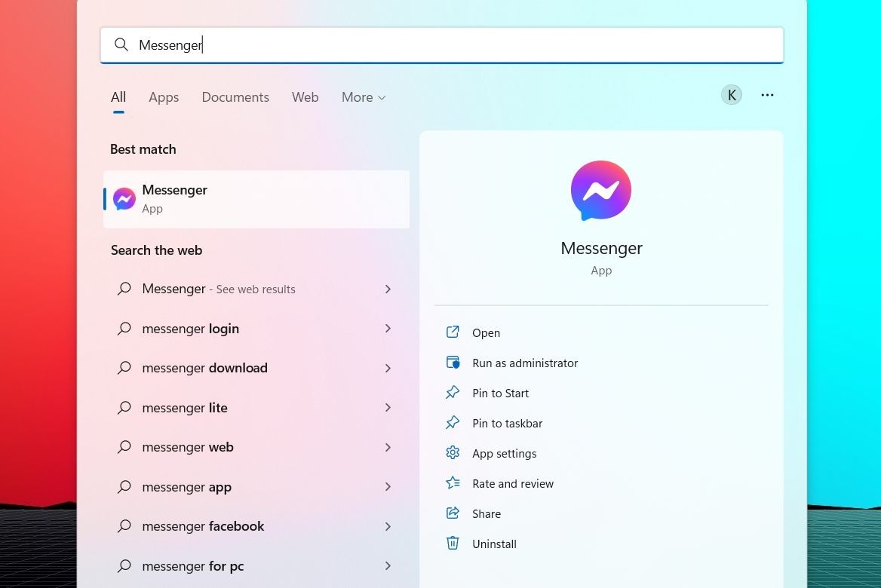This screenshot has width=881, height=588.
Task: Search web for messenger download
Action: pos(256,368)
